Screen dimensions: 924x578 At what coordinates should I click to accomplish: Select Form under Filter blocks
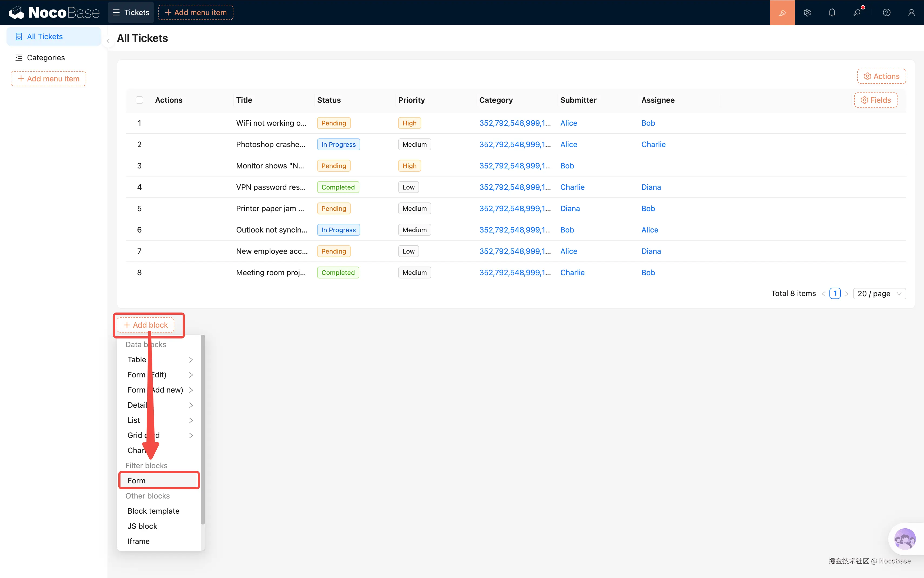point(159,480)
